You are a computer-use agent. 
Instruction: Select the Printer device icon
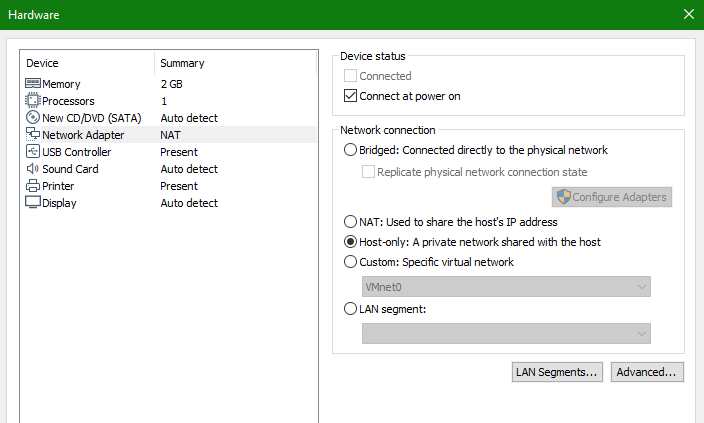pyautogui.click(x=33, y=186)
